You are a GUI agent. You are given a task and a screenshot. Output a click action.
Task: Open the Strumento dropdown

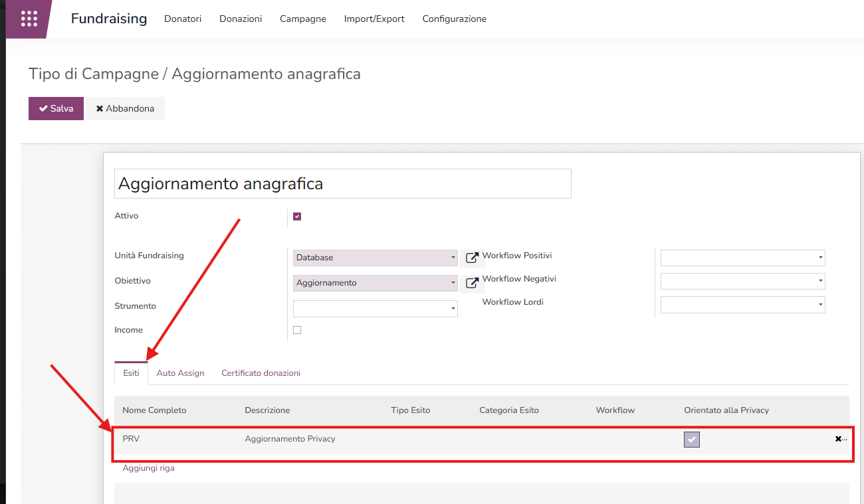[376, 308]
